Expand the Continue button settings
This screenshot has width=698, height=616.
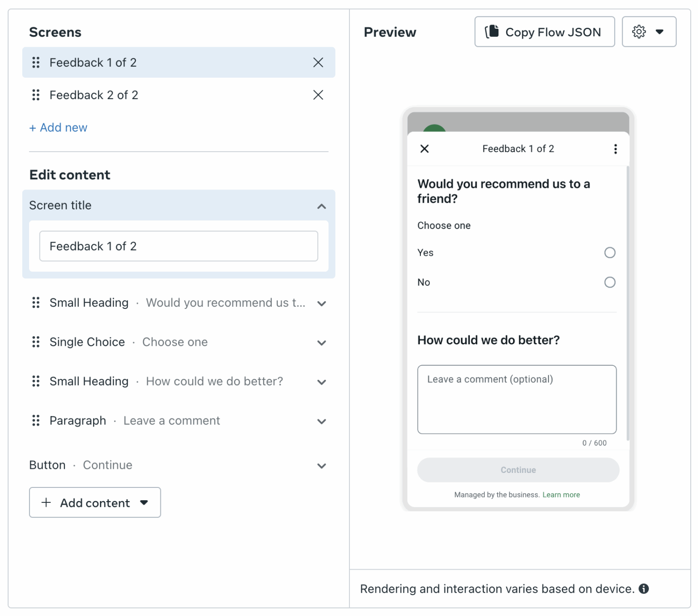[322, 466]
